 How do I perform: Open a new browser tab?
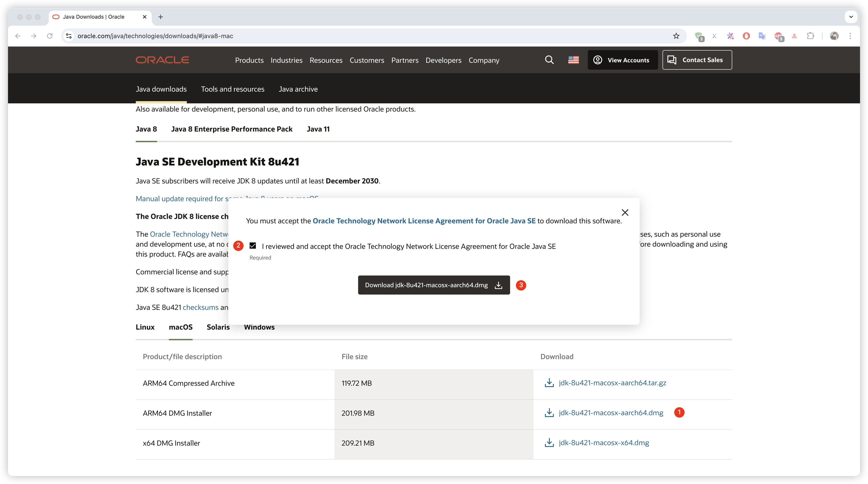point(161,17)
